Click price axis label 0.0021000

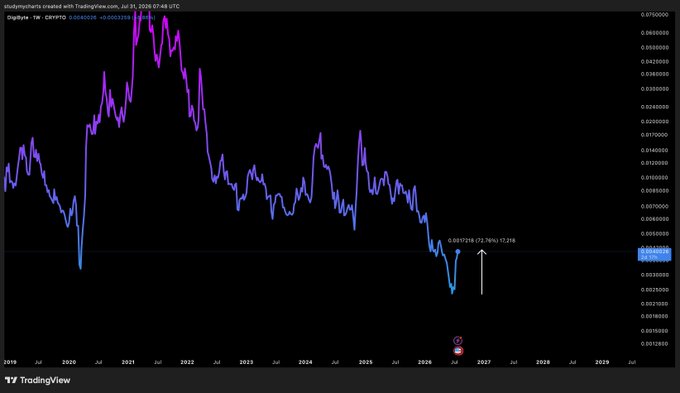tap(654, 304)
